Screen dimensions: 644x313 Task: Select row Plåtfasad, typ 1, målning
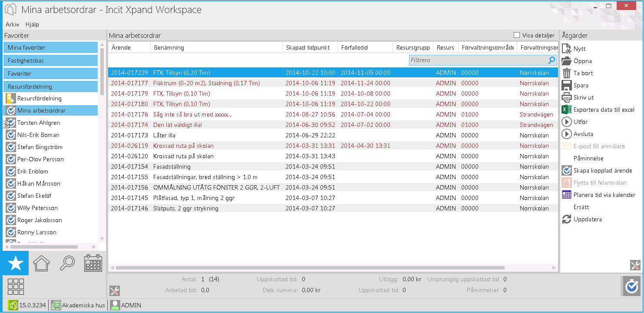[333, 198]
